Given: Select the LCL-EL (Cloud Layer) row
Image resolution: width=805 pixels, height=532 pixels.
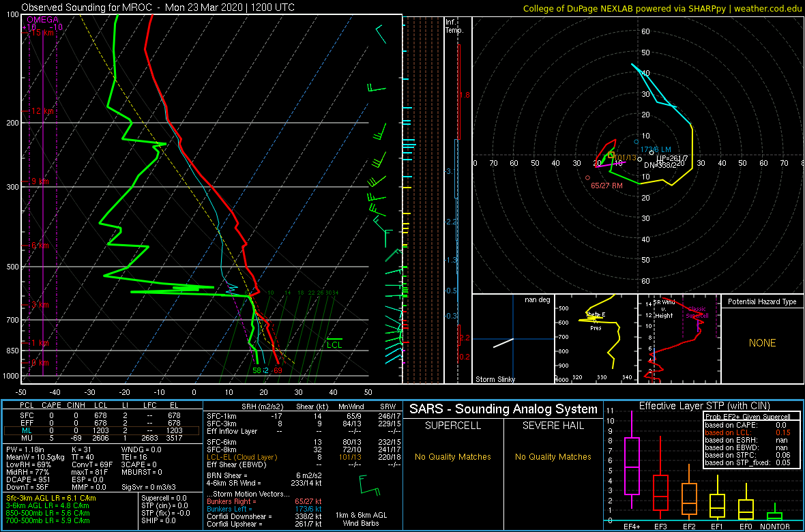Looking at the screenshot, I should tap(303, 456).
